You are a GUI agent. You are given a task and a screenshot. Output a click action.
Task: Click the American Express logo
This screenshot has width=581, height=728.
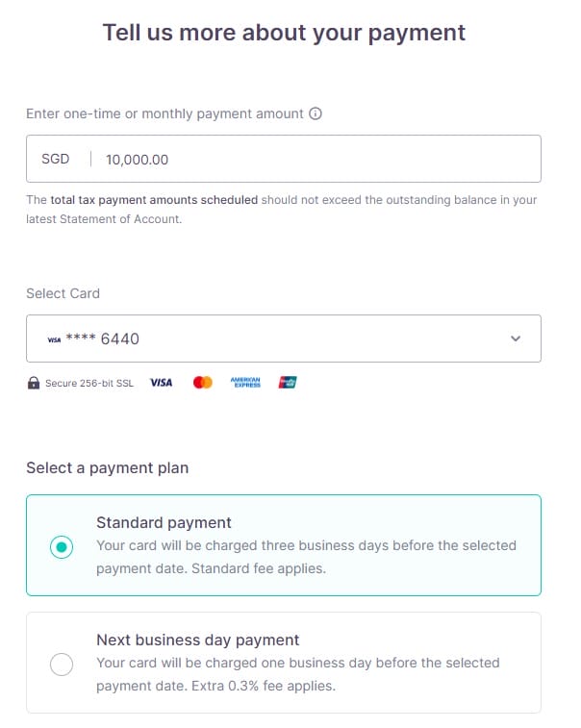pyautogui.click(x=245, y=383)
